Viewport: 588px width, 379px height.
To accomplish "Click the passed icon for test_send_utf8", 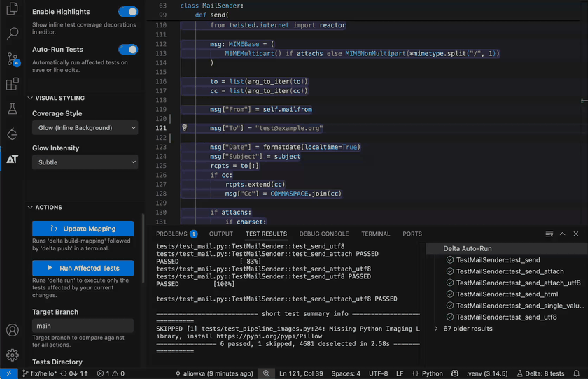I will pyautogui.click(x=450, y=317).
